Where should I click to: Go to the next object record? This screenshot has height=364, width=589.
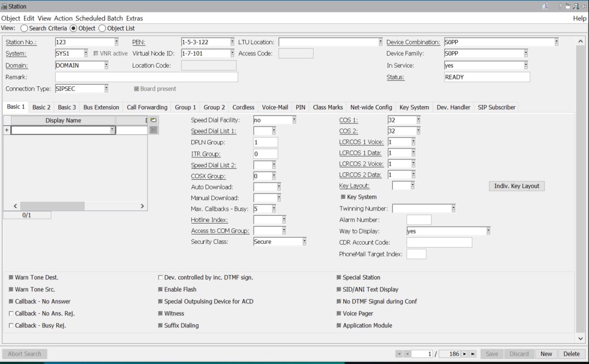[464, 354]
